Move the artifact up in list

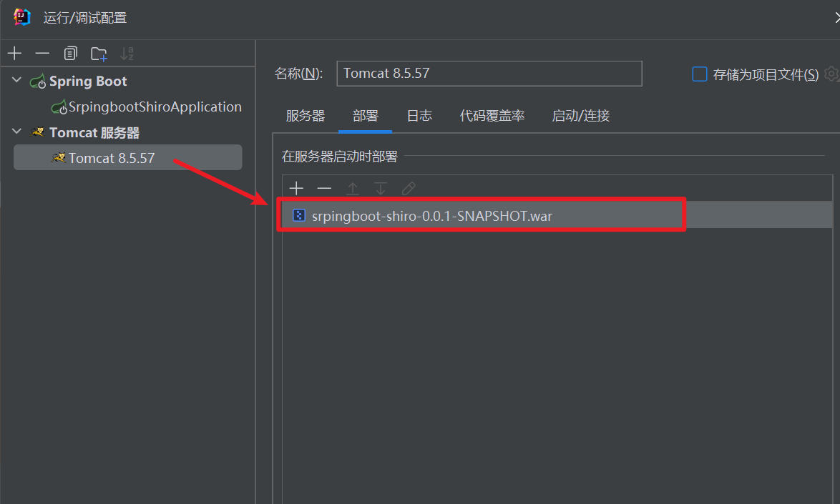(353, 188)
